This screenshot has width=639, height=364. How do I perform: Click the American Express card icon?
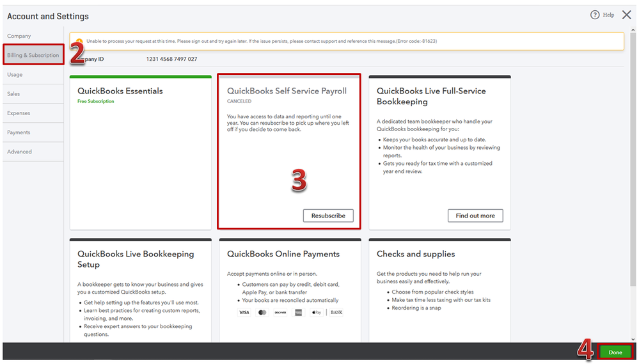point(298,313)
